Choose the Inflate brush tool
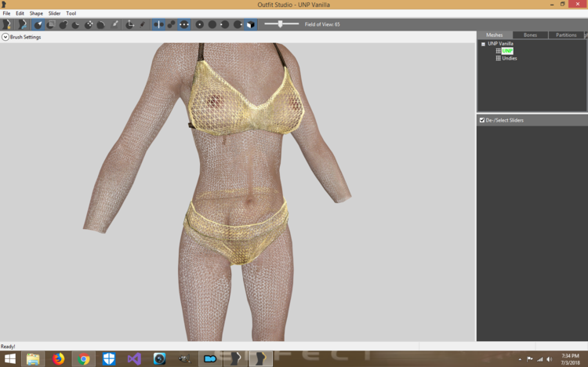588x367 pixels. pyautogui.click(x=64, y=24)
